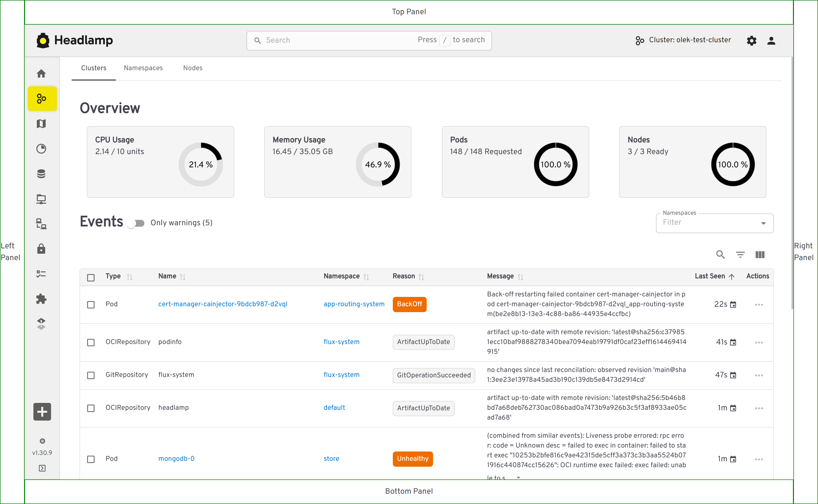The height and width of the screenshot is (504, 818).
Task: Check the mongodb-0 row checkbox
Action: (x=91, y=459)
